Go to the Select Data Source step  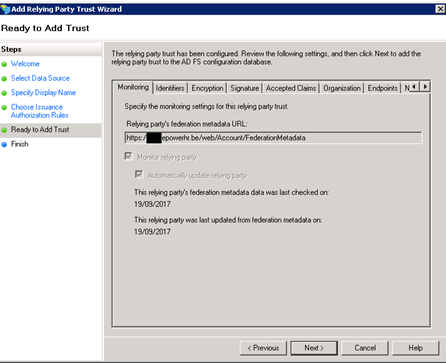40,78
